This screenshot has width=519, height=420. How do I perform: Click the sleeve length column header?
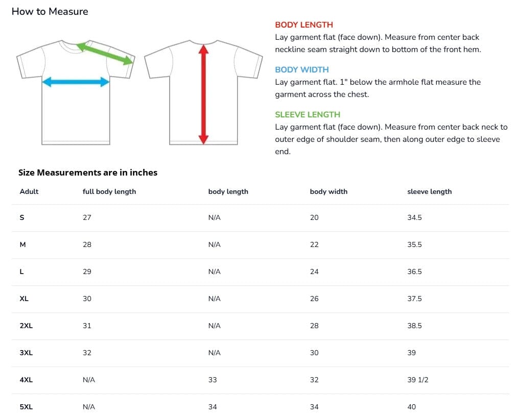coord(429,191)
